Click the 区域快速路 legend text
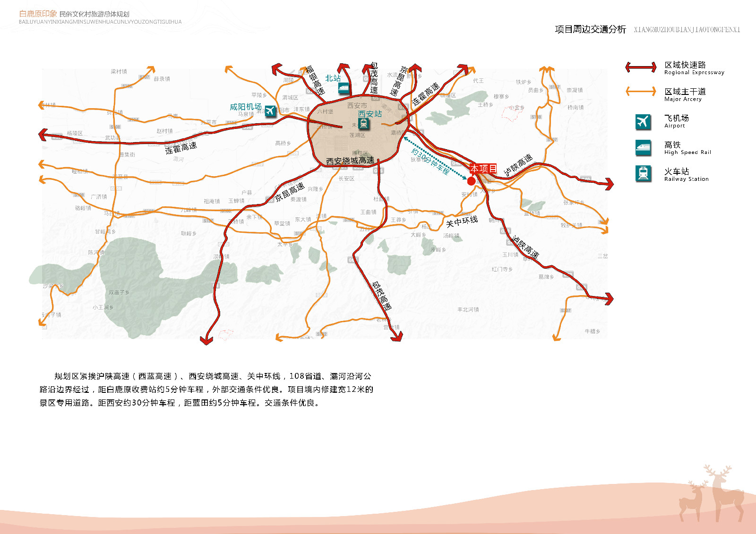This screenshot has height=534, width=756. tap(685, 65)
